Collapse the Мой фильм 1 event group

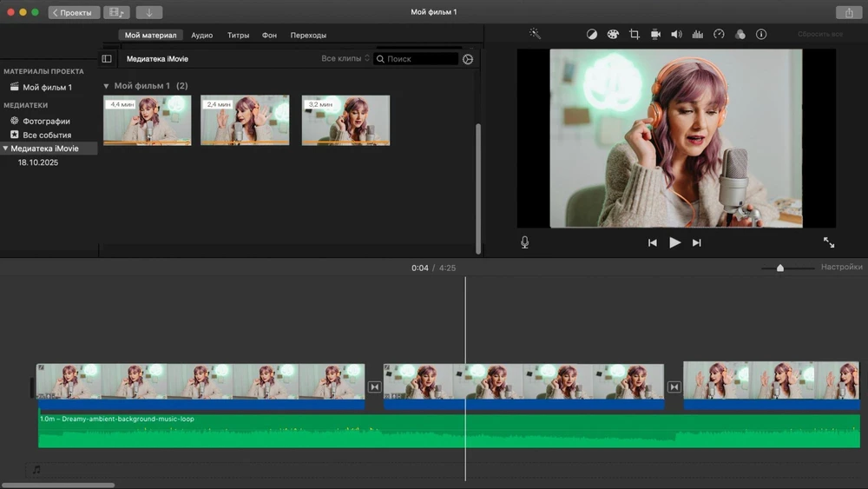click(x=106, y=86)
